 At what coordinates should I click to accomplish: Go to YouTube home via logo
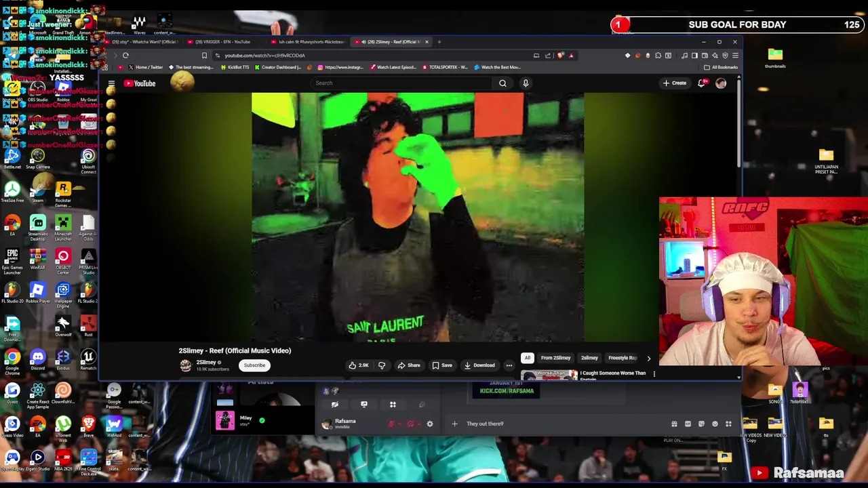click(x=140, y=83)
